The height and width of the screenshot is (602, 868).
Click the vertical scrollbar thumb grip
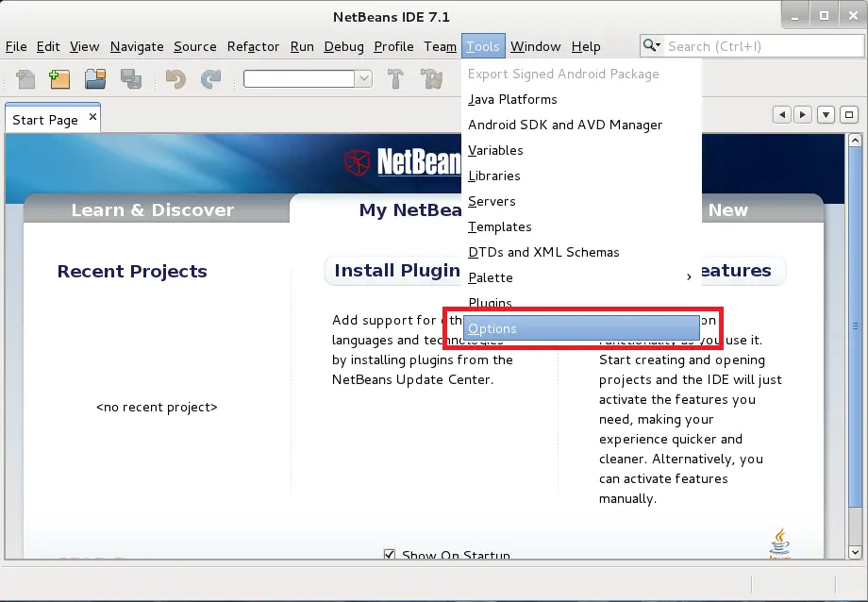coord(856,326)
